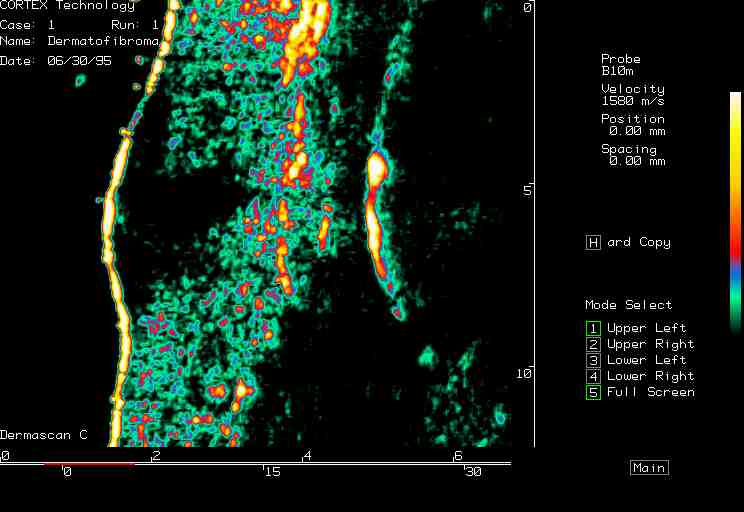Click the Name Dermatofibroma field
The height and width of the screenshot is (512, 744).
79,41
